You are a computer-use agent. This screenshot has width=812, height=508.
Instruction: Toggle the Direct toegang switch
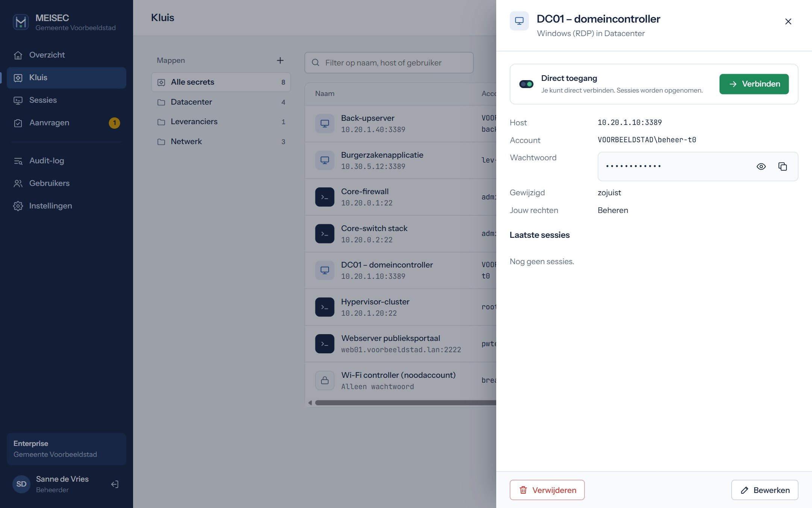coord(526,84)
